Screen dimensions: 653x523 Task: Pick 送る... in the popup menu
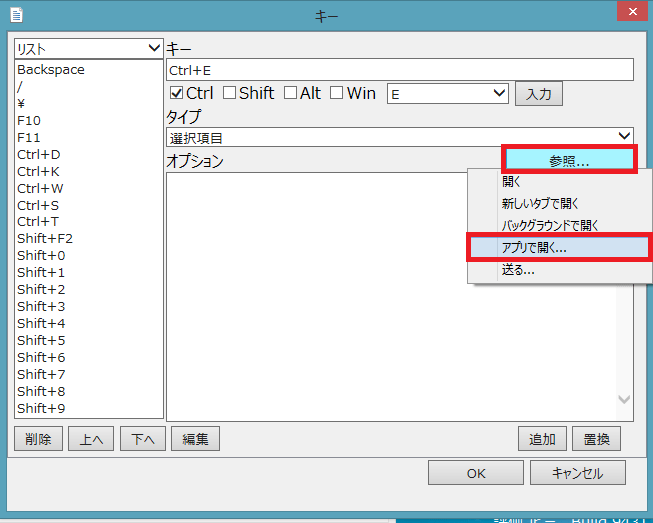(518, 270)
